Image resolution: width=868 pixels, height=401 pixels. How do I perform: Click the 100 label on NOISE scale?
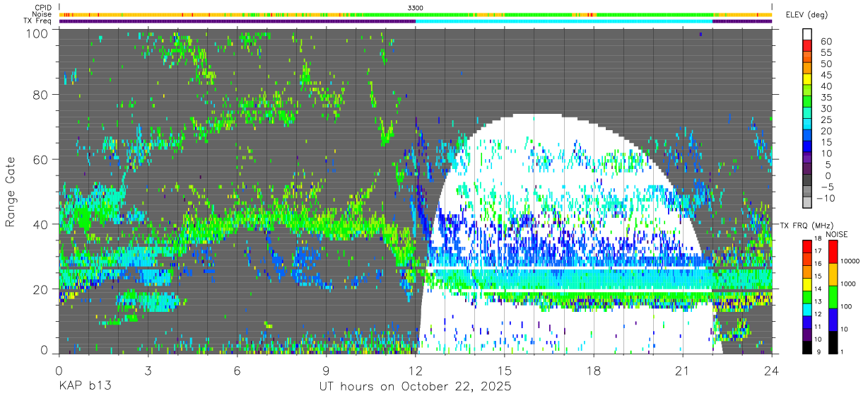pyautogui.click(x=845, y=306)
